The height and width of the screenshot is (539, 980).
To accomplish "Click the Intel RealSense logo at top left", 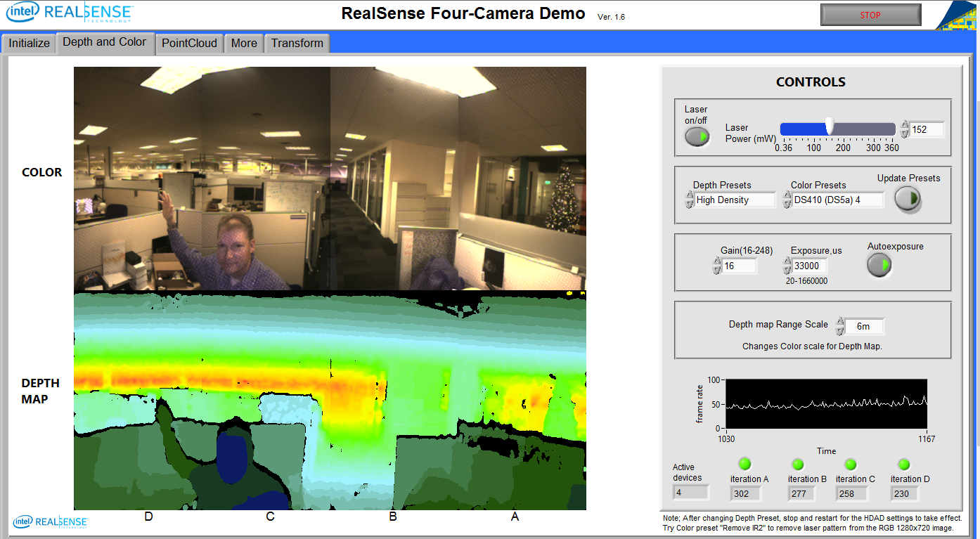I will 69,12.
